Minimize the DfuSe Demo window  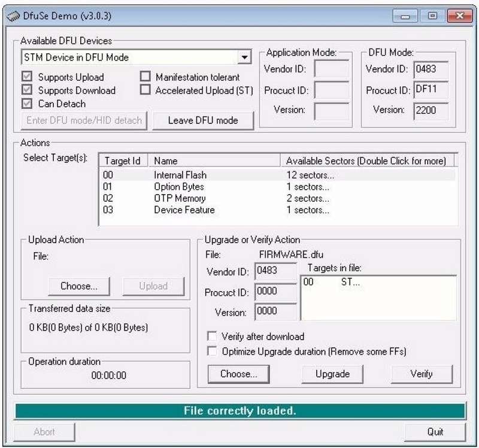click(x=405, y=16)
